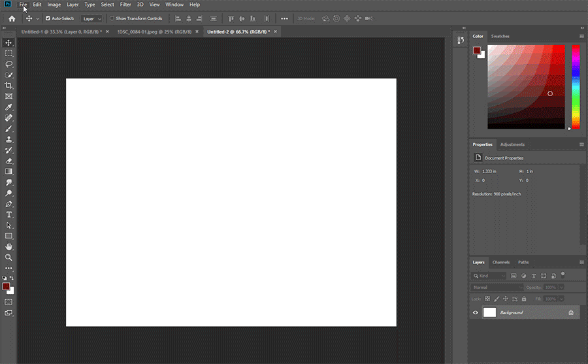588x364 pixels.
Task: Switch to the Swatches tab
Action: (500, 37)
